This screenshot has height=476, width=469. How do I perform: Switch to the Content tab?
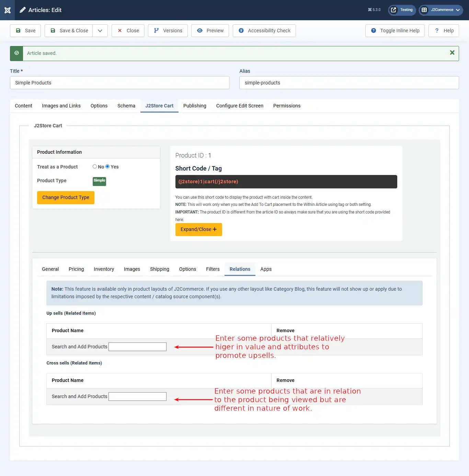[23, 106]
